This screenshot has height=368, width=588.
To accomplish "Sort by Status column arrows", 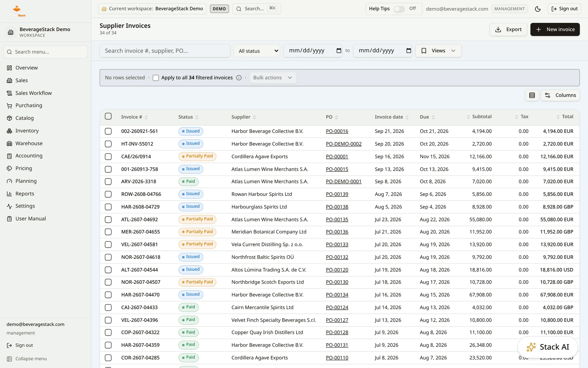I will point(197,117).
